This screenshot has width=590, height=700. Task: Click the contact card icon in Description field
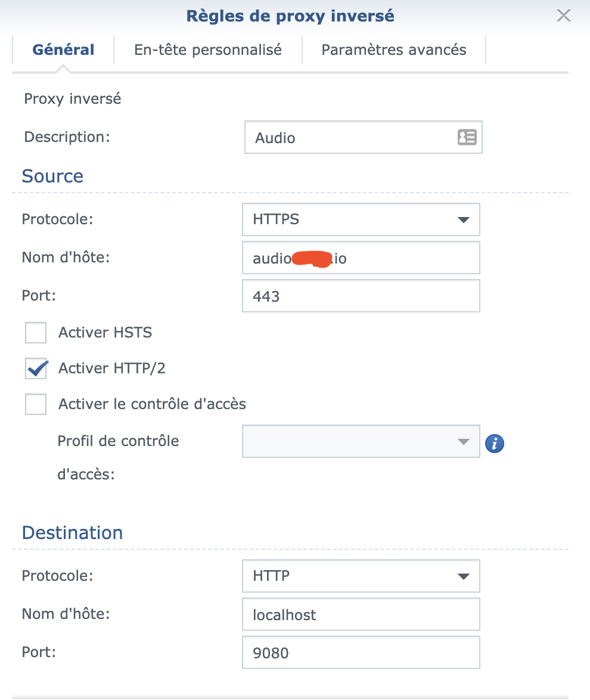click(467, 138)
